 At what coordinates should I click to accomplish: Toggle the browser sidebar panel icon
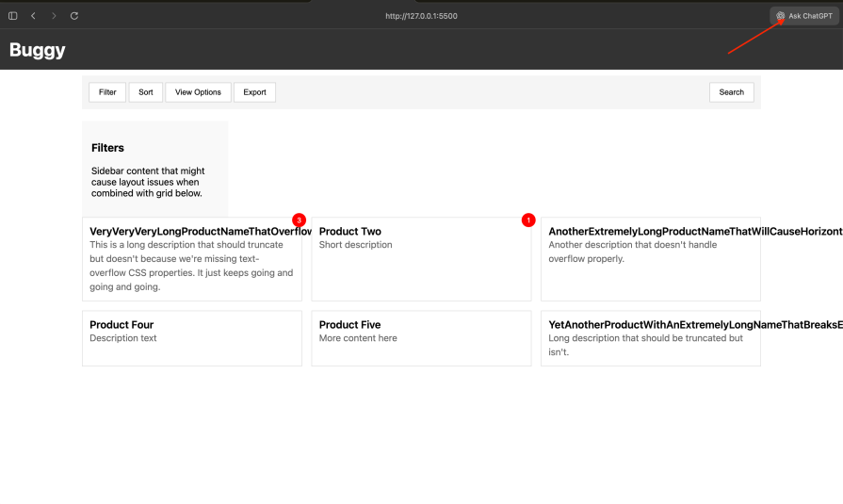click(13, 16)
